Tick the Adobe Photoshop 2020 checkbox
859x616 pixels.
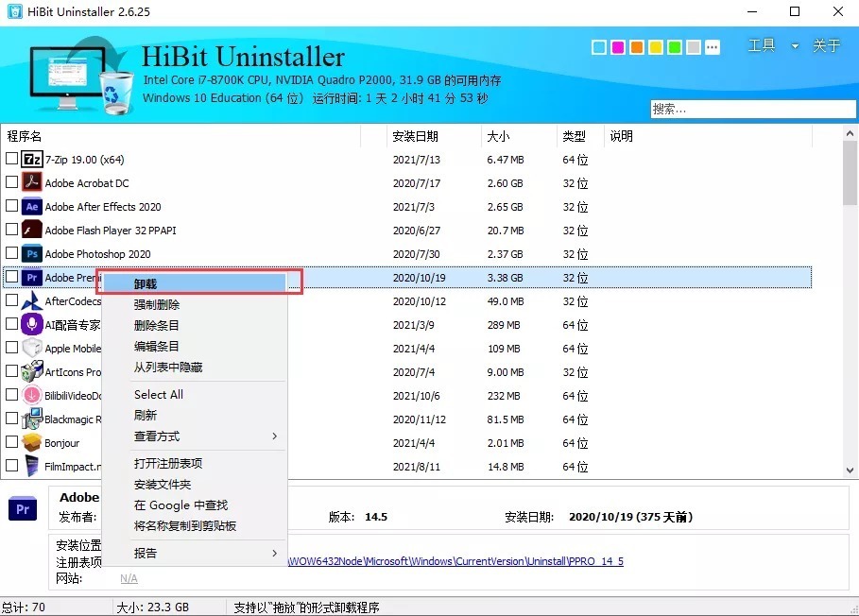11,253
